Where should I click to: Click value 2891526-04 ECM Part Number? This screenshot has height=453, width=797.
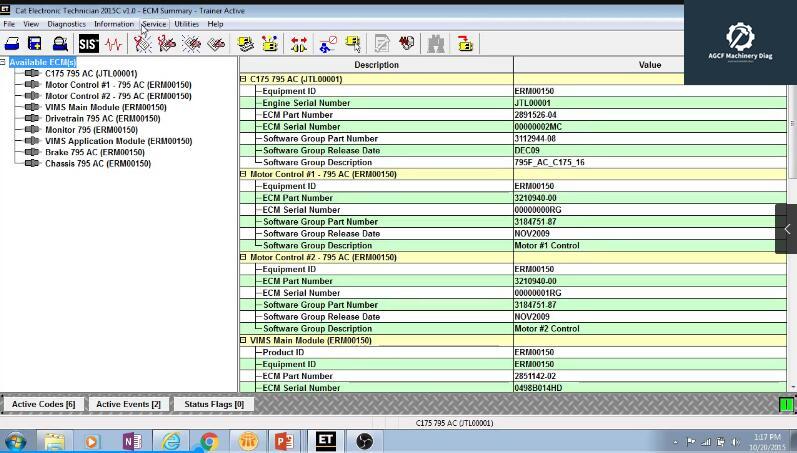pos(535,115)
